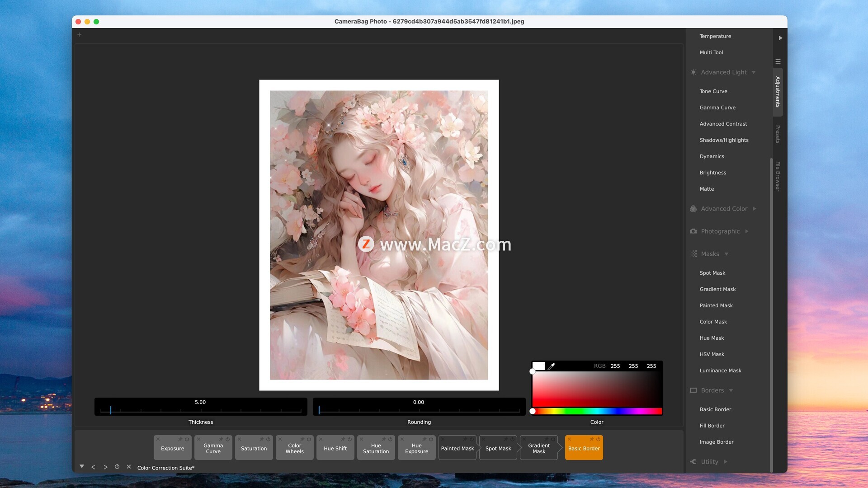Click the Masks checker icon
Viewport: 868px width, 488px height.
[x=693, y=254]
